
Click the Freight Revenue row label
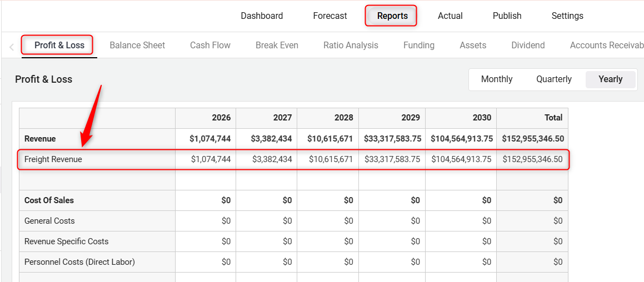click(53, 159)
